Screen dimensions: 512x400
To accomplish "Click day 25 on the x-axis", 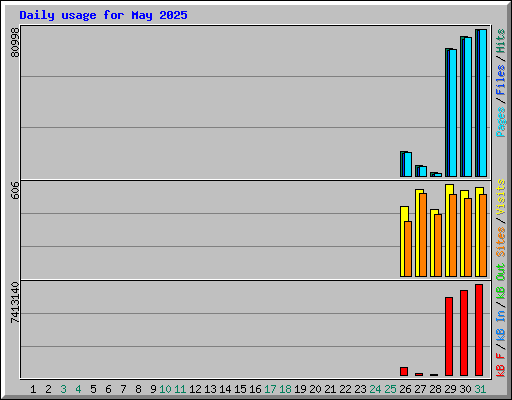I will point(391,389).
